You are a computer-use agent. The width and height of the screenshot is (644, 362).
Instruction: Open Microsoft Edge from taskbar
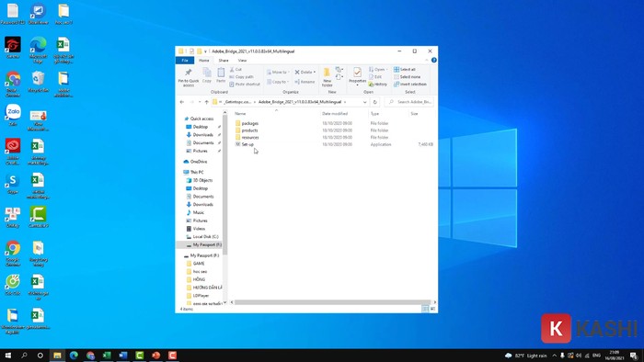pyautogui.click(x=74, y=356)
